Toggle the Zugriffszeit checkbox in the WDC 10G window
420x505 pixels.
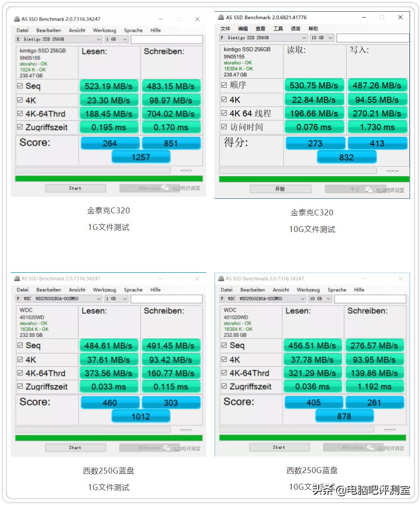point(223,386)
